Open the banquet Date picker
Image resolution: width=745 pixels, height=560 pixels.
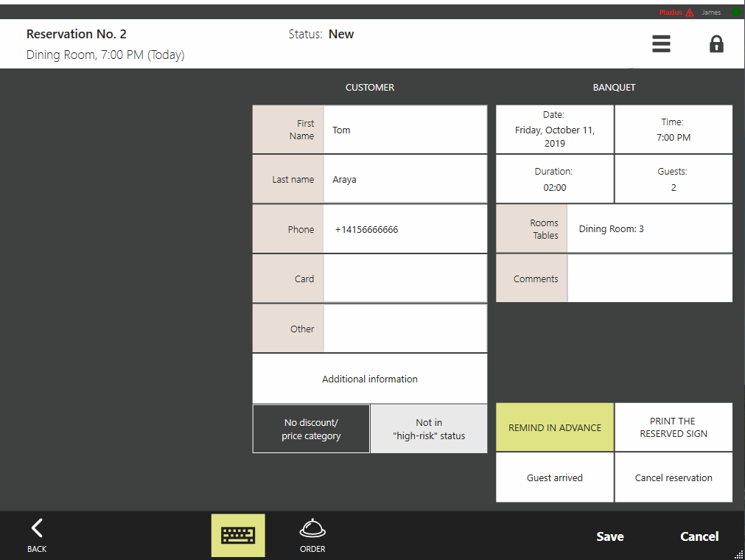tap(555, 130)
